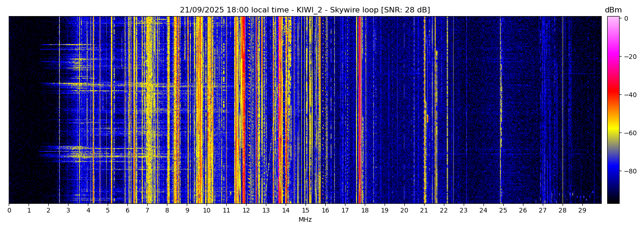Click the 21 MHz x-axis tick label
Viewport: 644px width, 230px height.
pos(424,210)
